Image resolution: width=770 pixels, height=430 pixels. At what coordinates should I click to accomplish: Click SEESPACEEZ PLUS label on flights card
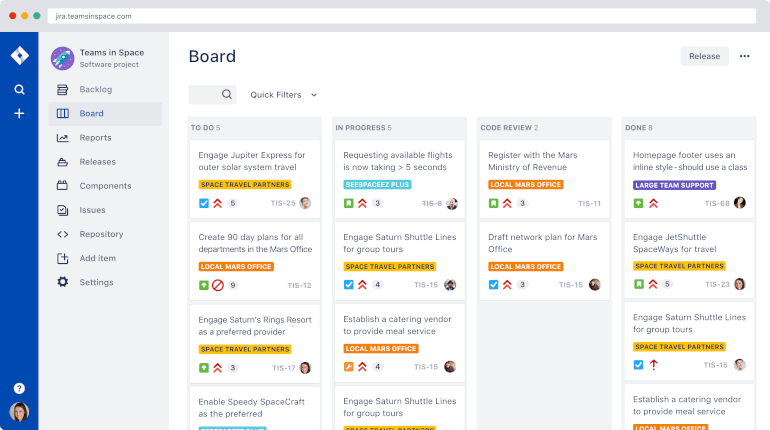pyautogui.click(x=377, y=185)
